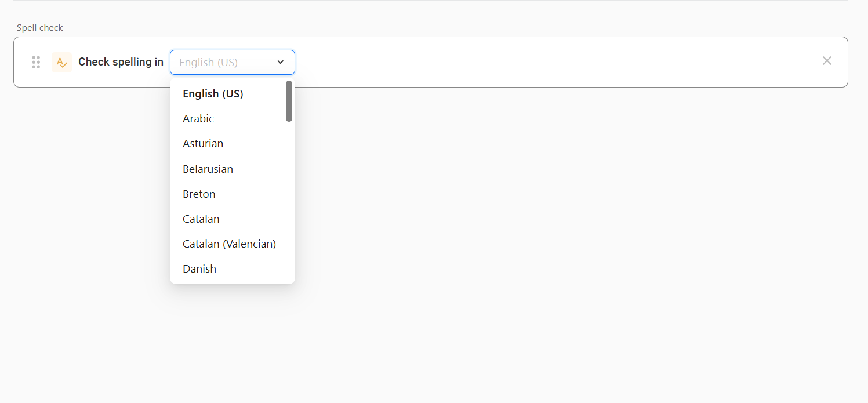Click the drag handle dots icon
Image resolution: width=868 pixels, height=403 pixels.
tap(36, 62)
